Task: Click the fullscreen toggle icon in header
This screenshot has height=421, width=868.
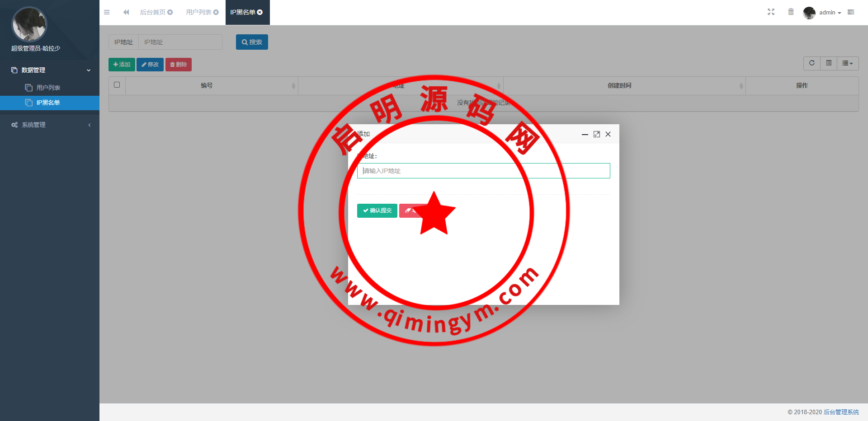Action: coord(771,12)
